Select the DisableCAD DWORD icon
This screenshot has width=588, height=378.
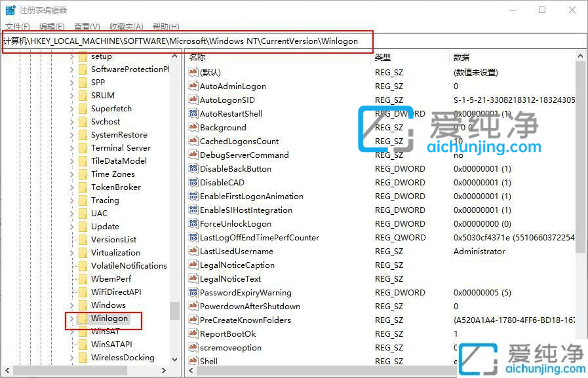coord(193,182)
